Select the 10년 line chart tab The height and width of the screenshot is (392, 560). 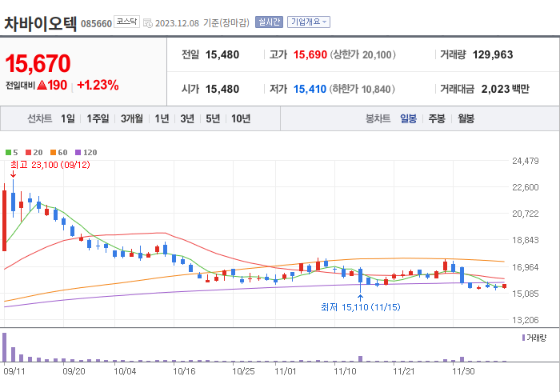[241, 118]
